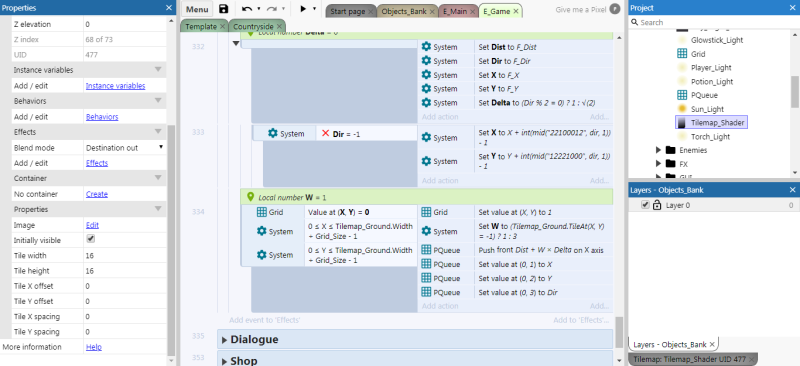Open the Blend mode dropdown
The image size is (800, 366).
coord(124,148)
